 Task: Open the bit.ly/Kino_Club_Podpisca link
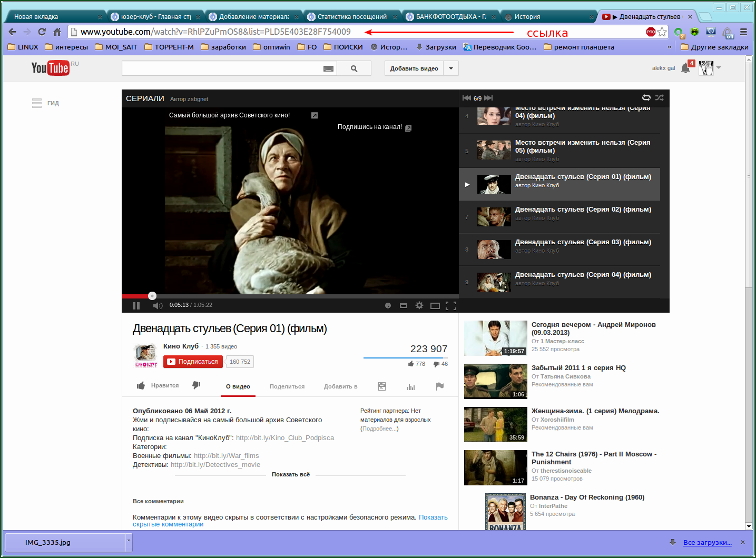click(285, 438)
